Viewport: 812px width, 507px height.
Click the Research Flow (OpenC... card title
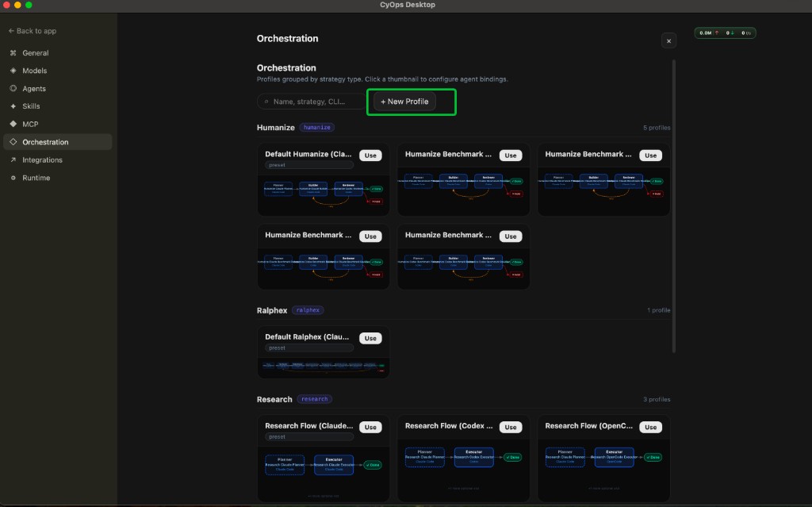click(x=589, y=425)
